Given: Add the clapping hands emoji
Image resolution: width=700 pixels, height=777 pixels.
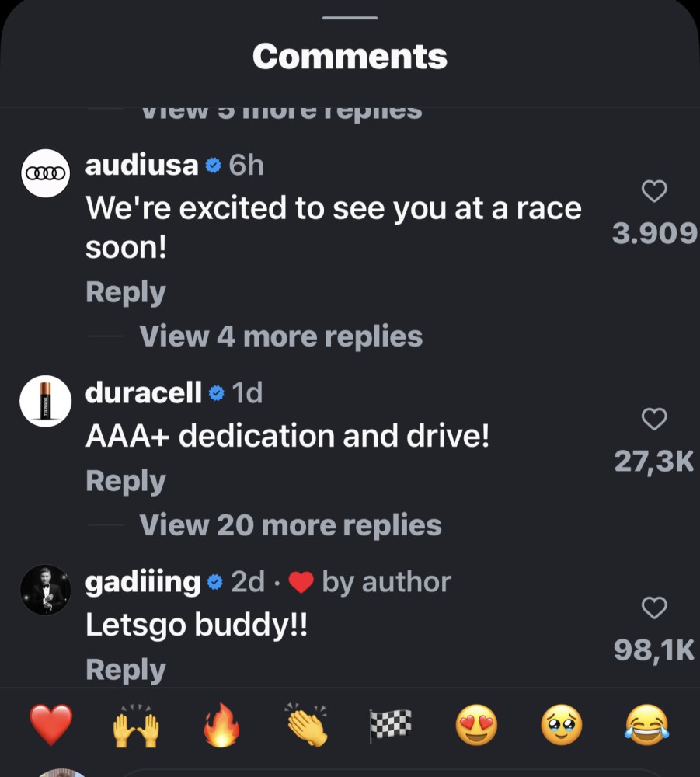Looking at the screenshot, I should tap(307, 724).
